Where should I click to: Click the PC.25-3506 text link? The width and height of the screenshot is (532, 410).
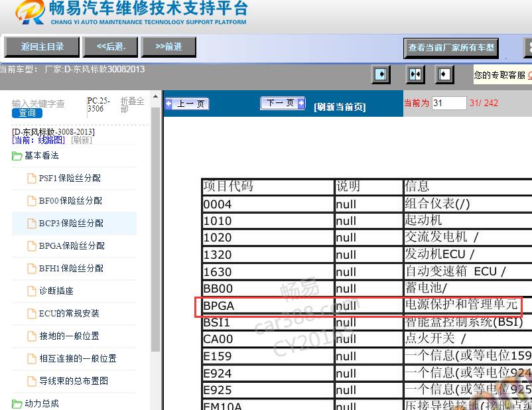point(99,105)
